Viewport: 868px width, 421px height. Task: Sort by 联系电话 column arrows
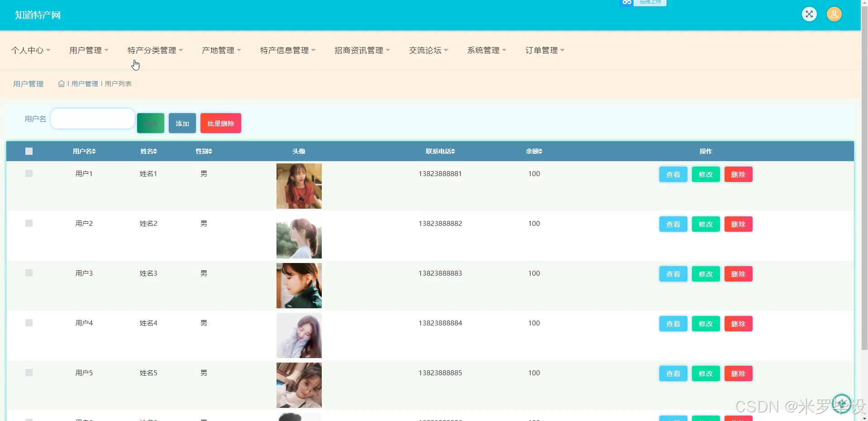pos(453,151)
